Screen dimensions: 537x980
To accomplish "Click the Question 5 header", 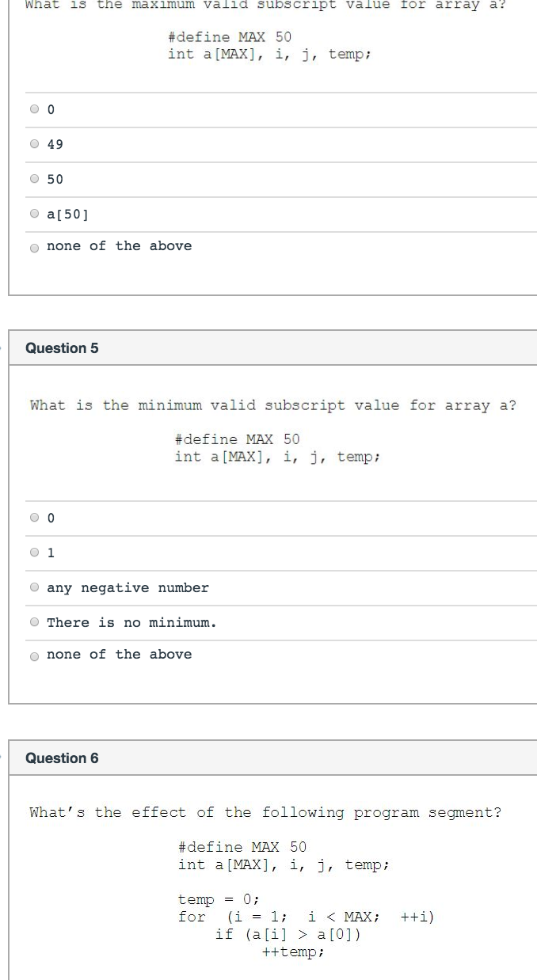I will pyautogui.click(x=62, y=348).
